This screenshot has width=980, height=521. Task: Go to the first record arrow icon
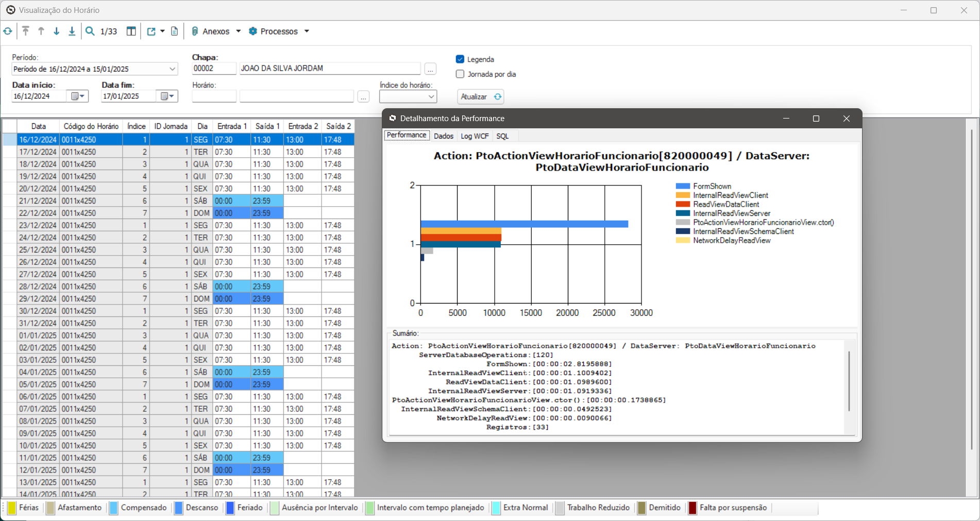25,31
